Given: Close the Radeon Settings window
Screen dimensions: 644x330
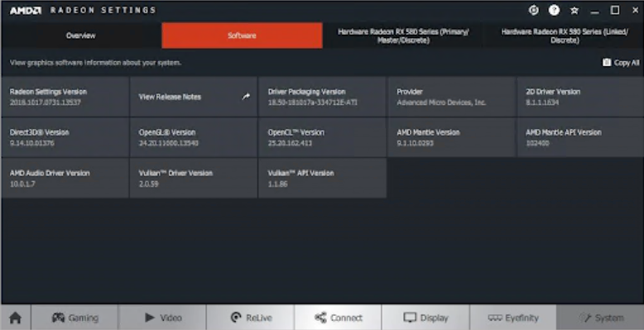Looking at the screenshot, I should tap(635, 10).
